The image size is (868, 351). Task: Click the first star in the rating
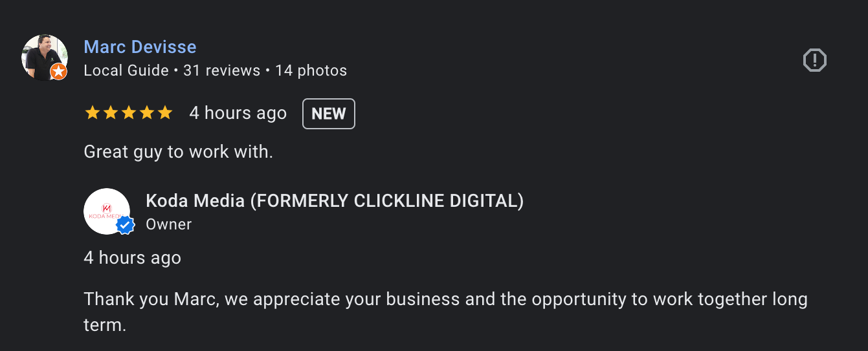(93, 113)
